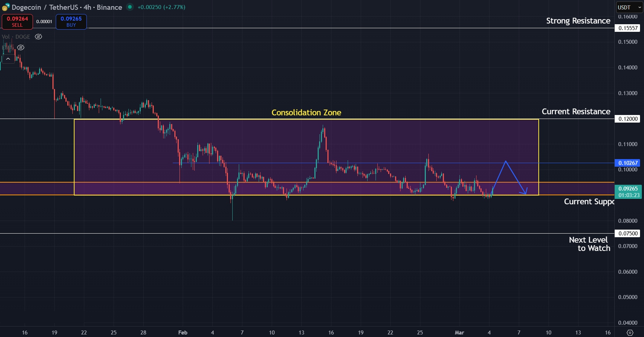Select the 0.12000 price line label

tap(628, 119)
